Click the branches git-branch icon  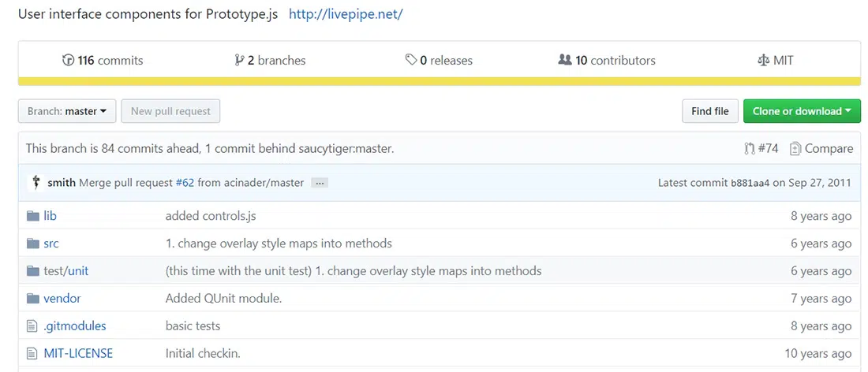239,60
